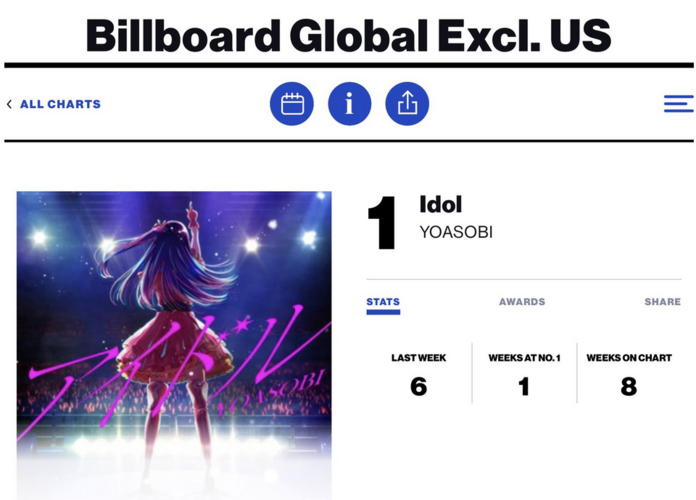Click the back chevron beside All Charts
The width and height of the screenshot is (696, 500).
click(x=9, y=104)
